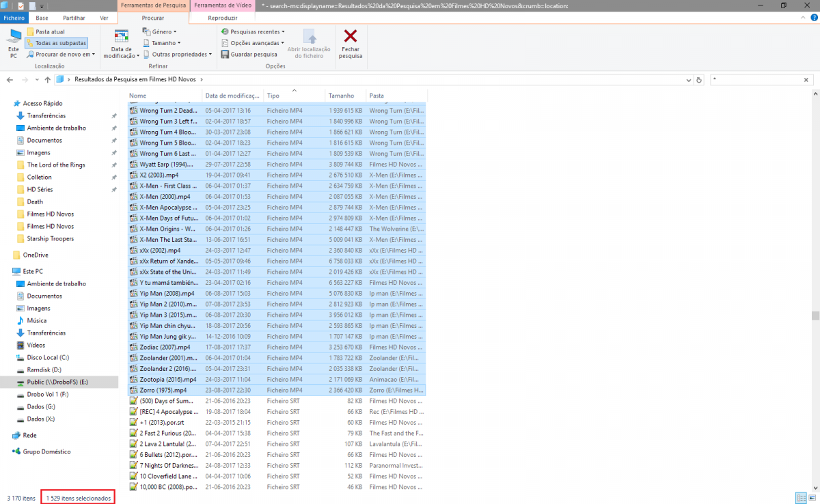This screenshot has height=504, width=820.
Task: Sort by Tipo column header
Action: 295,96
